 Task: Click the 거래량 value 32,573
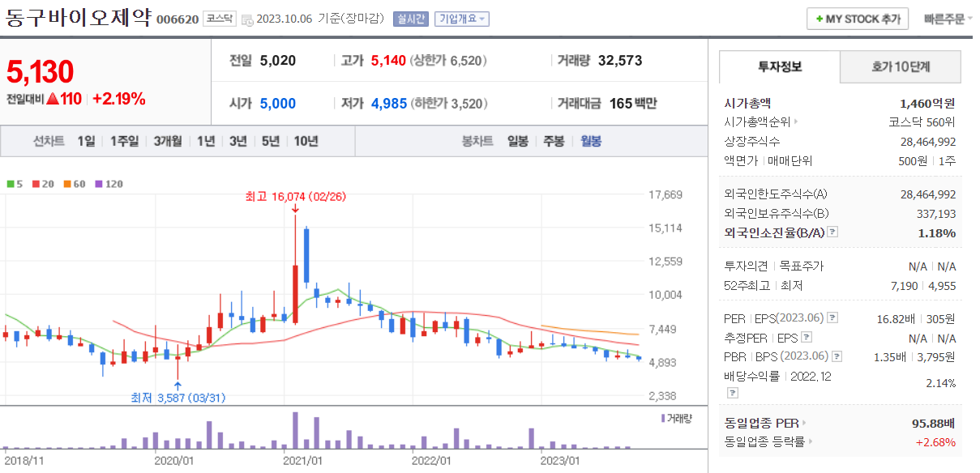click(620, 61)
